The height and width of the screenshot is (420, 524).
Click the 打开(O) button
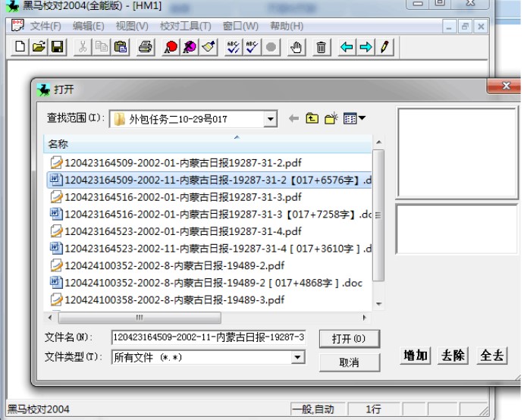click(x=350, y=339)
